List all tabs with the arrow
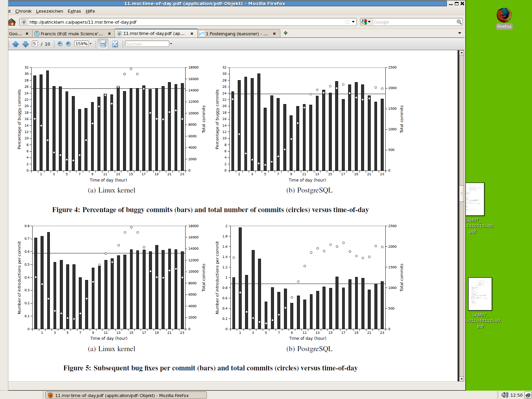This screenshot has height=399, width=532. pyautogui.click(x=460, y=33)
